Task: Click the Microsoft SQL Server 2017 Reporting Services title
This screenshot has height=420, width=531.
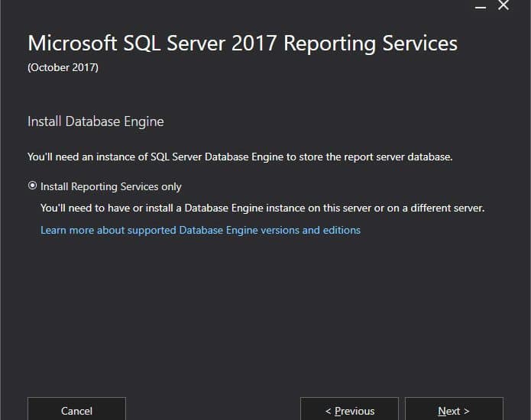Action: [x=242, y=44]
